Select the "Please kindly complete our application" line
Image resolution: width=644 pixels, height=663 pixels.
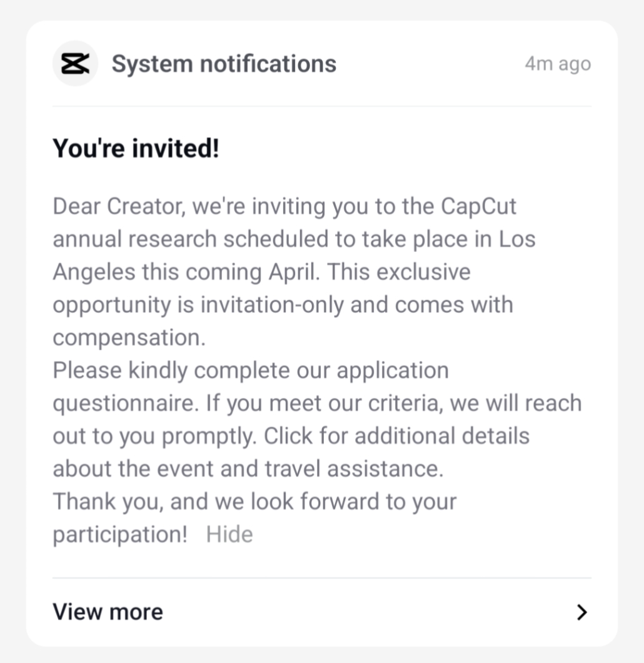coord(250,370)
